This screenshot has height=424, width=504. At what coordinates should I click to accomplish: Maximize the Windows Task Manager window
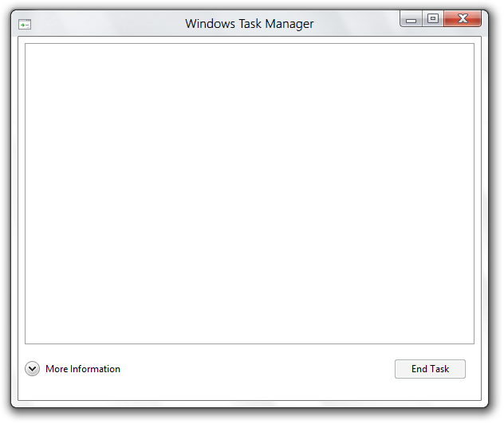pos(433,19)
